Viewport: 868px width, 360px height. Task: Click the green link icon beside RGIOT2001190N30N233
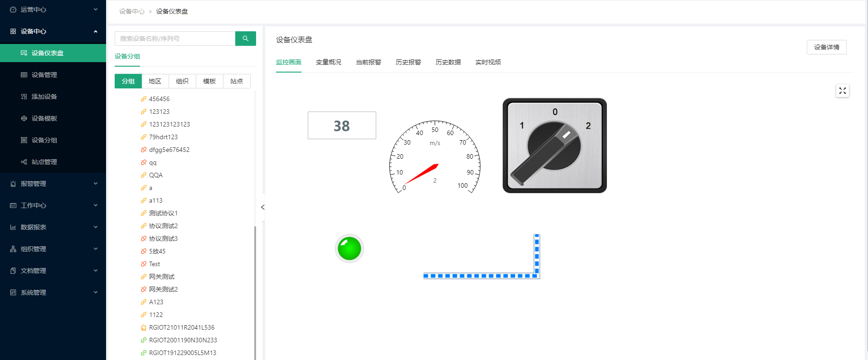click(143, 340)
